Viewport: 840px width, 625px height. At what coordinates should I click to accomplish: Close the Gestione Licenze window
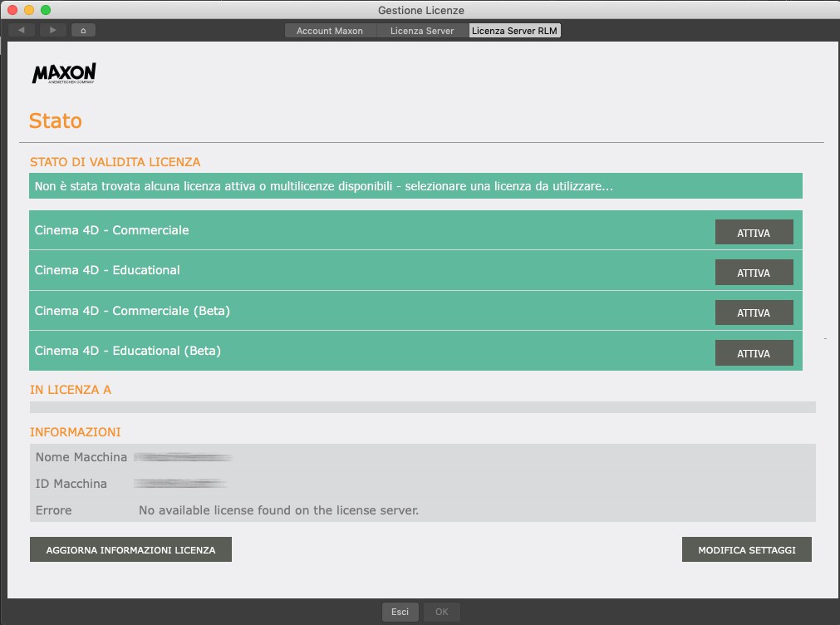12,10
